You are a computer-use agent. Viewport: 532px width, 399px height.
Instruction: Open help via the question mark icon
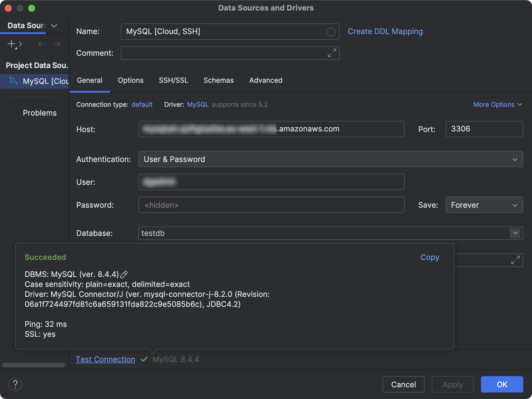pyautogui.click(x=15, y=384)
